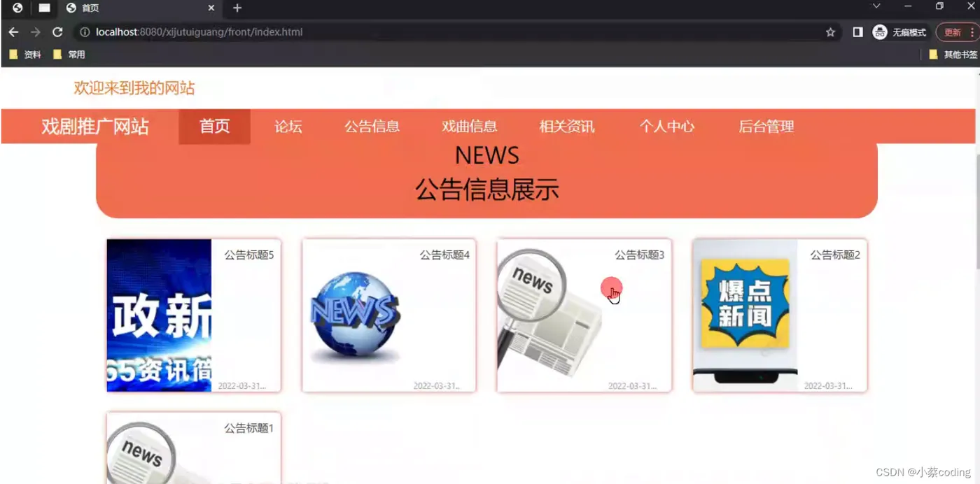Open the 公告标题3 magnifier newspaper image

coord(550,315)
